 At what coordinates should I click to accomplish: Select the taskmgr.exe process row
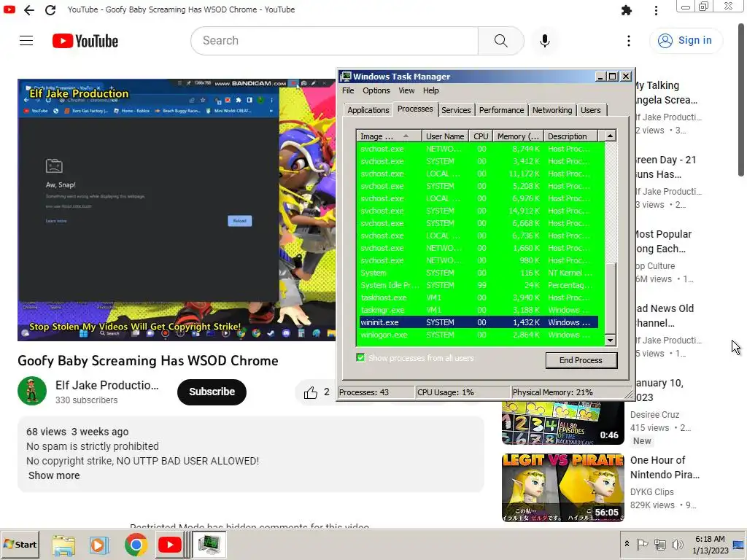[479, 310]
